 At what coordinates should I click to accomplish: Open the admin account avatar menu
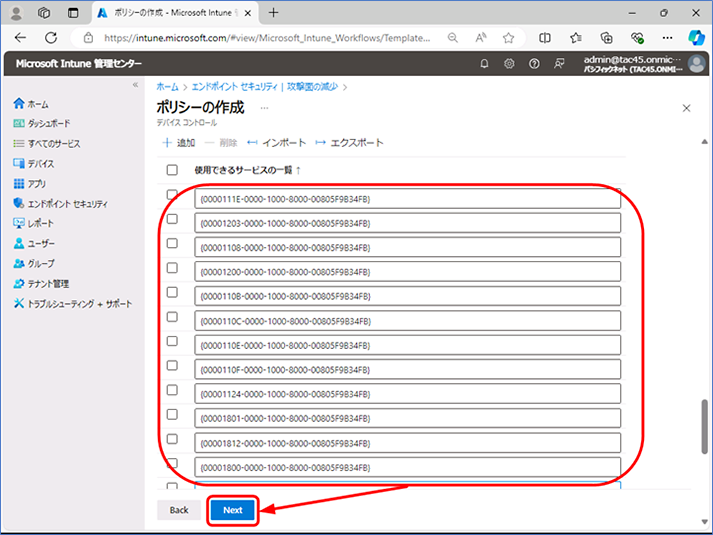tap(697, 64)
